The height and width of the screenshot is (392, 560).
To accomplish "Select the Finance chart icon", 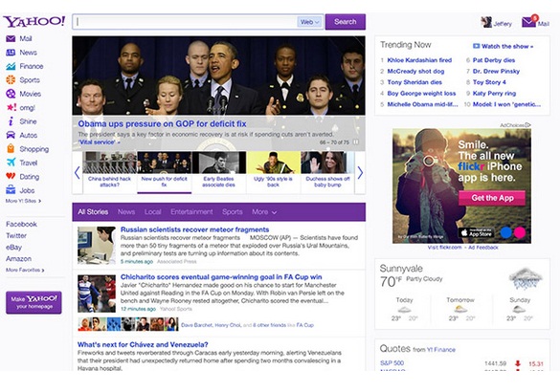I will tap(11, 66).
